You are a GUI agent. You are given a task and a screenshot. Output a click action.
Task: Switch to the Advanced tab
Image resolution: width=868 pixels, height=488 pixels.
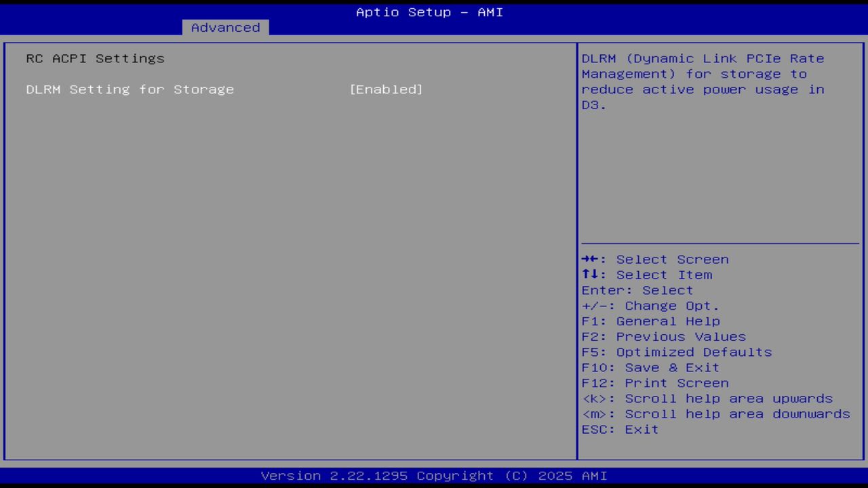[224, 27]
